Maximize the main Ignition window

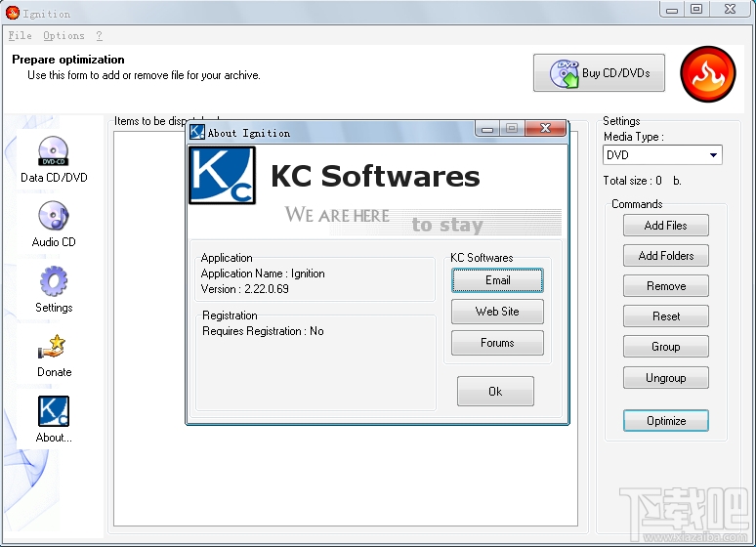pos(696,9)
